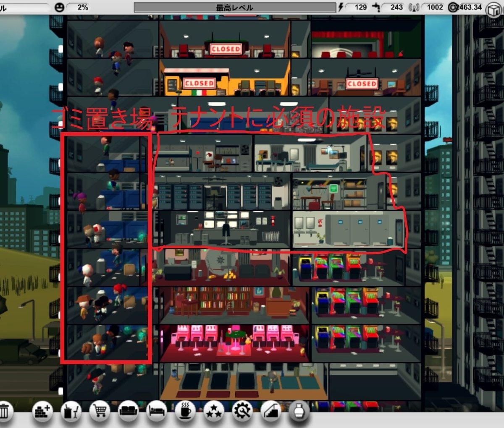
Task: Open the apartment bed category
Action: pyautogui.click(x=157, y=411)
